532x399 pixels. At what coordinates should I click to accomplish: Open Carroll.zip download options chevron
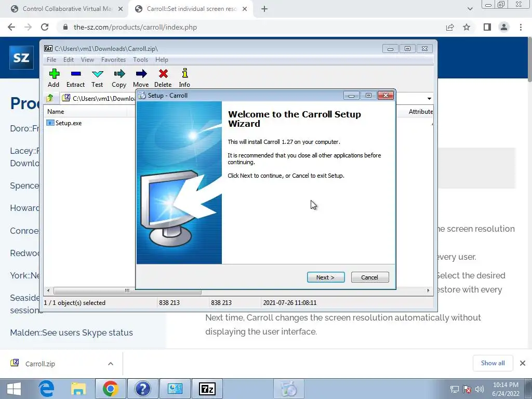coord(111,364)
